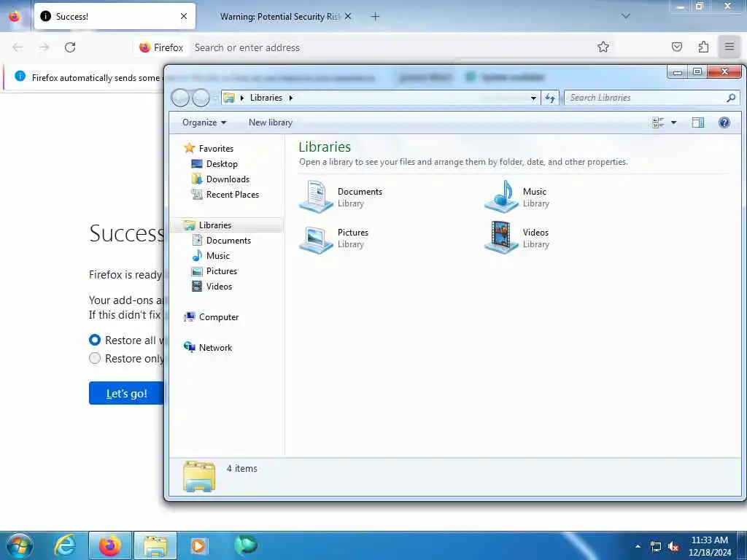This screenshot has width=747, height=560.
Task: Select Restore only radio option
Action: [x=95, y=358]
